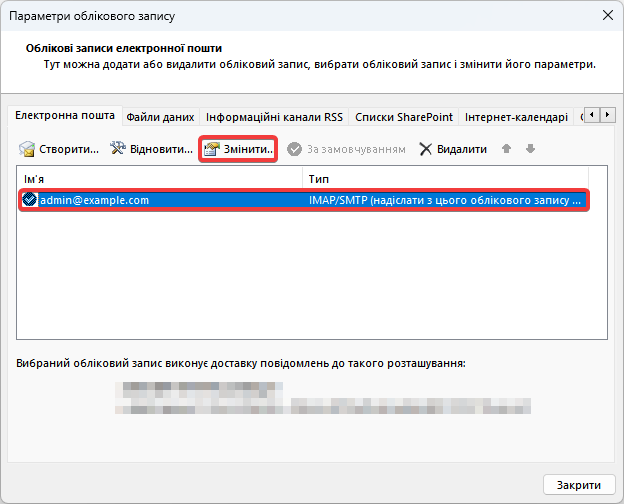Switch to the Файли даних tab

[160, 117]
